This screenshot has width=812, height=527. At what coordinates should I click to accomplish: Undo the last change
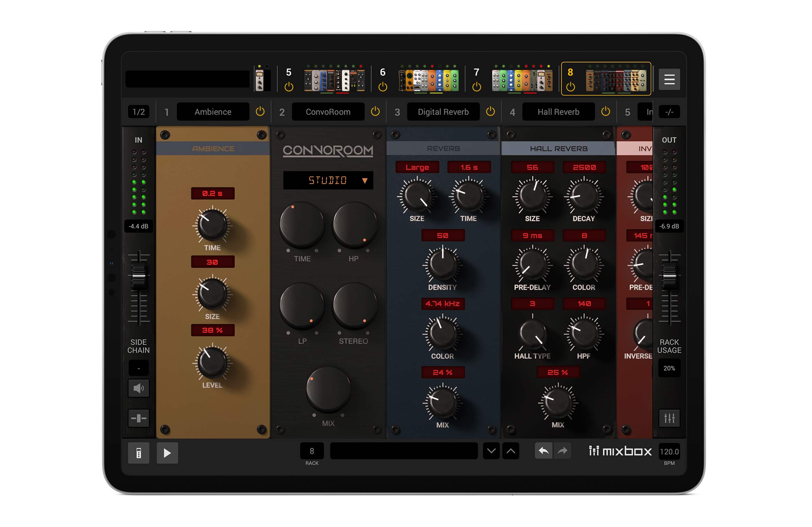pyautogui.click(x=544, y=451)
